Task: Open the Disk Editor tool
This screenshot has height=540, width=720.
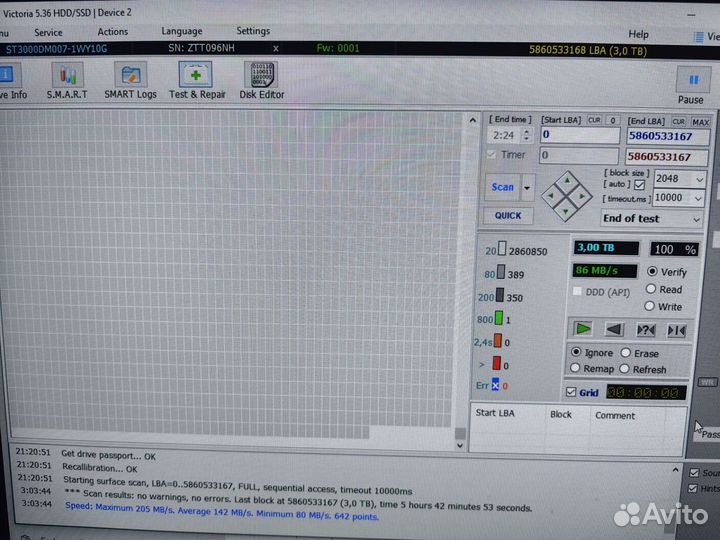Action: (261, 78)
